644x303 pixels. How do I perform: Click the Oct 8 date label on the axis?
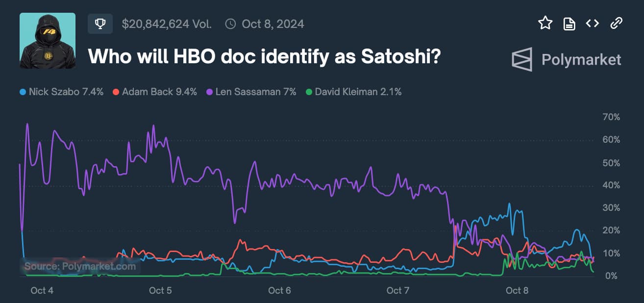(517, 290)
